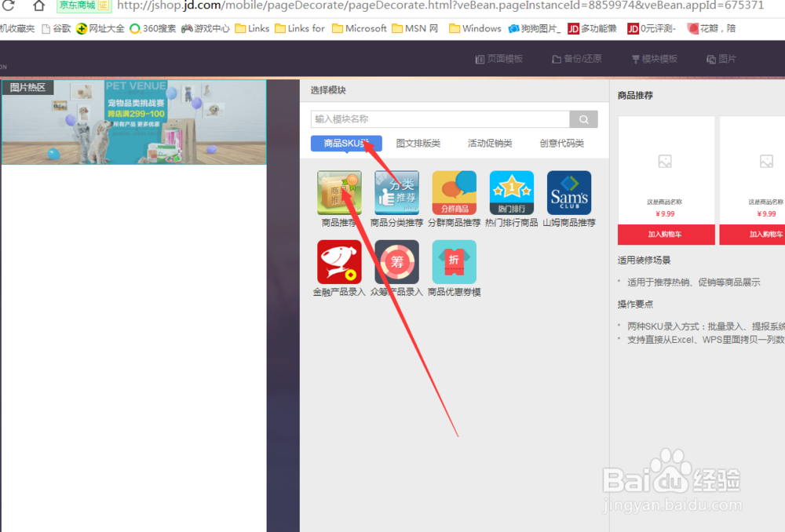This screenshot has width=785, height=532.
Task: Click the first ¥9.99 price text
Action: [665, 213]
